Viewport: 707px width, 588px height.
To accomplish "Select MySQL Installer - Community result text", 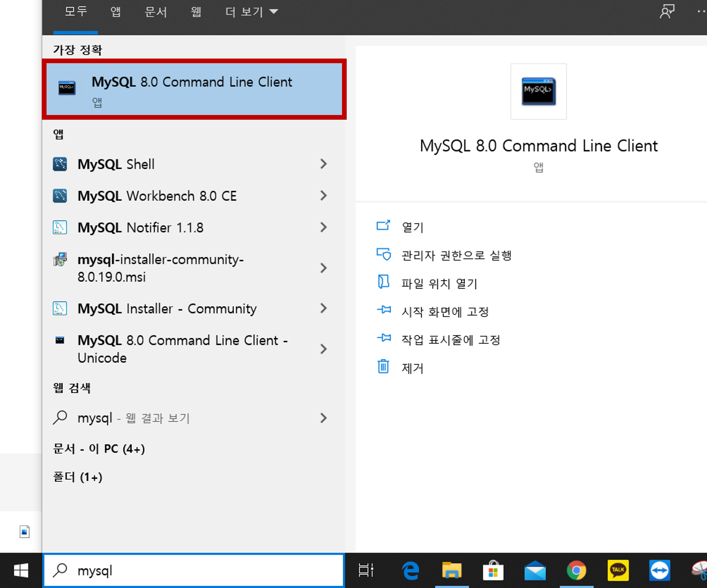I will tap(167, 309).
